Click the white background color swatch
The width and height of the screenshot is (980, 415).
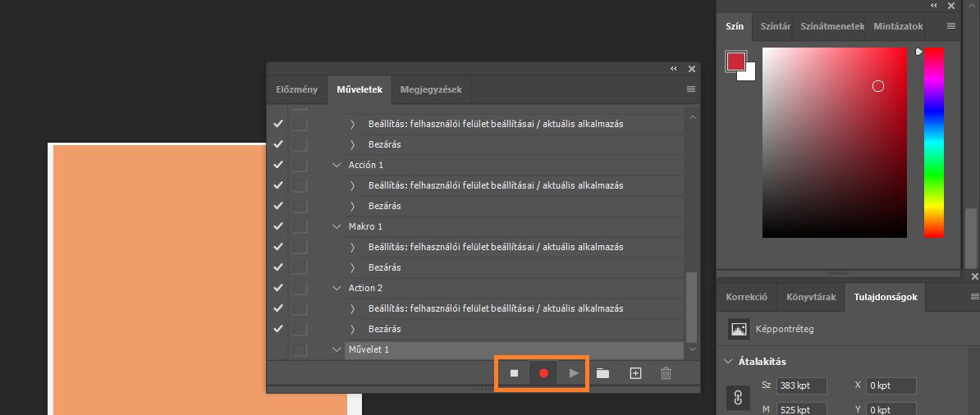pyautogui.click(x=749, y=74)
